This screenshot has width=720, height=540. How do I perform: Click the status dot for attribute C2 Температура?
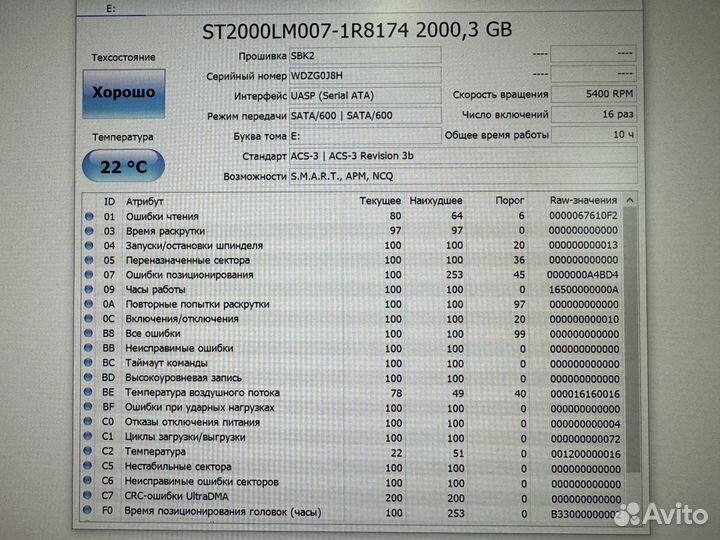tap(87, 451)
